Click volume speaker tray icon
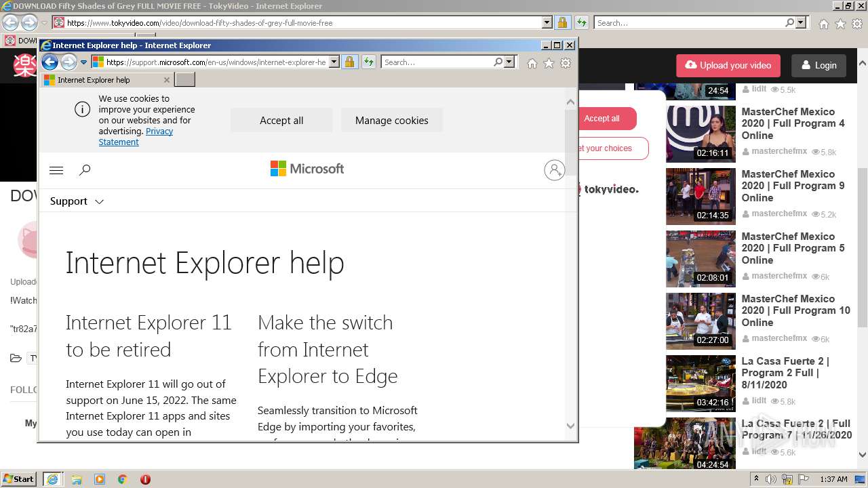This screenshot has height=488, width=868. (771, 479)
